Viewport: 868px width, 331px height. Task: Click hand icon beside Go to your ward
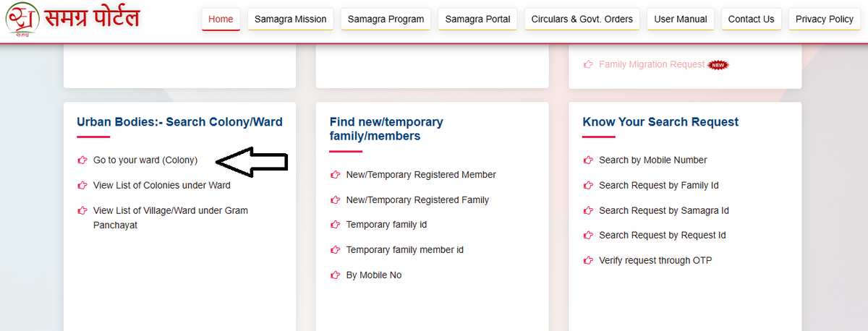[82, 160]
